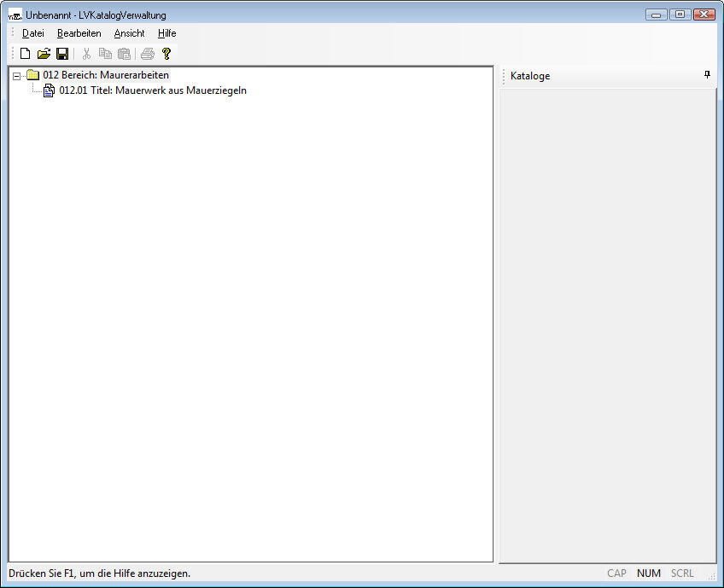Screen dimensions: 724x588
Task: Click the Copy toolbar icon
Action: [105, 54]
